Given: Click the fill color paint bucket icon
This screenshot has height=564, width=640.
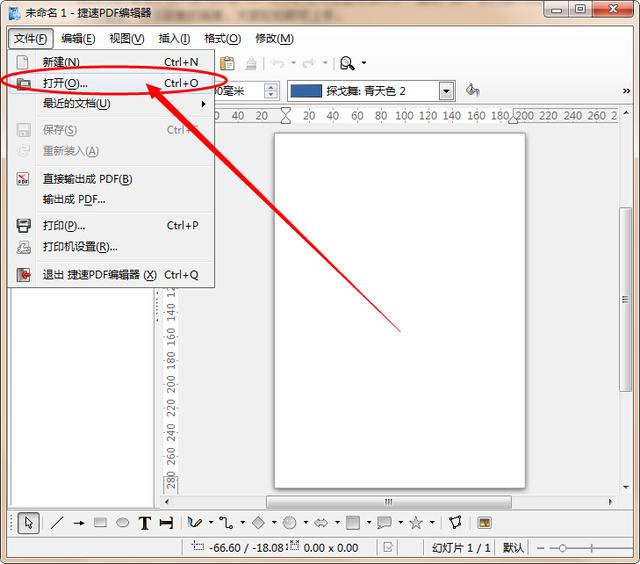Looking at the screenshot, I should (473, 90).
